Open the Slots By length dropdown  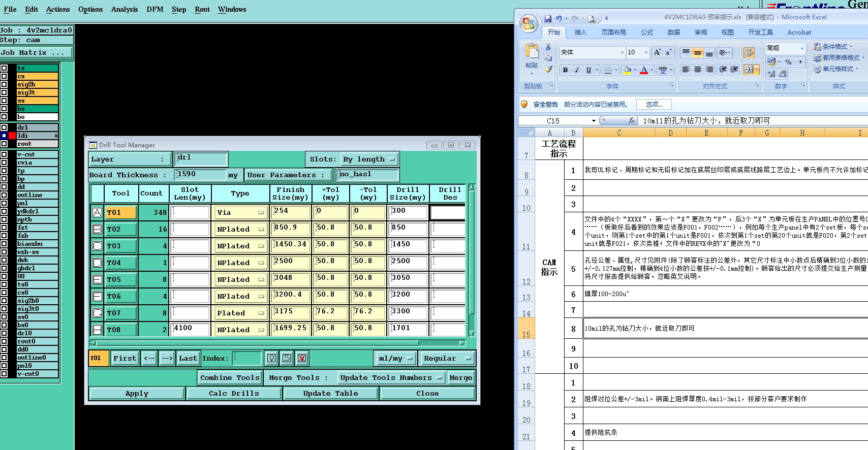coord(369,159)
